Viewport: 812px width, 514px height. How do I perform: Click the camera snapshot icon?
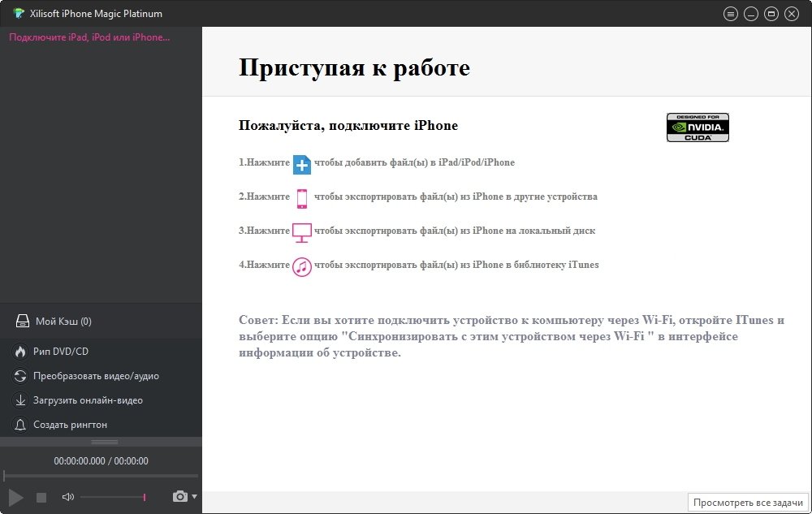click(x=180, y=496)
